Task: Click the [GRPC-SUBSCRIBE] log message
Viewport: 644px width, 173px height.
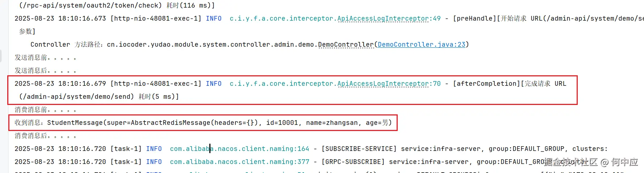Action: [353, 162]
